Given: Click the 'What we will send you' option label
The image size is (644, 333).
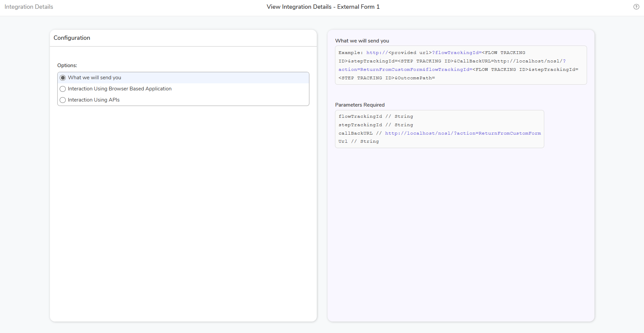Looking at the screenshot, I should [x=94, y=78].
